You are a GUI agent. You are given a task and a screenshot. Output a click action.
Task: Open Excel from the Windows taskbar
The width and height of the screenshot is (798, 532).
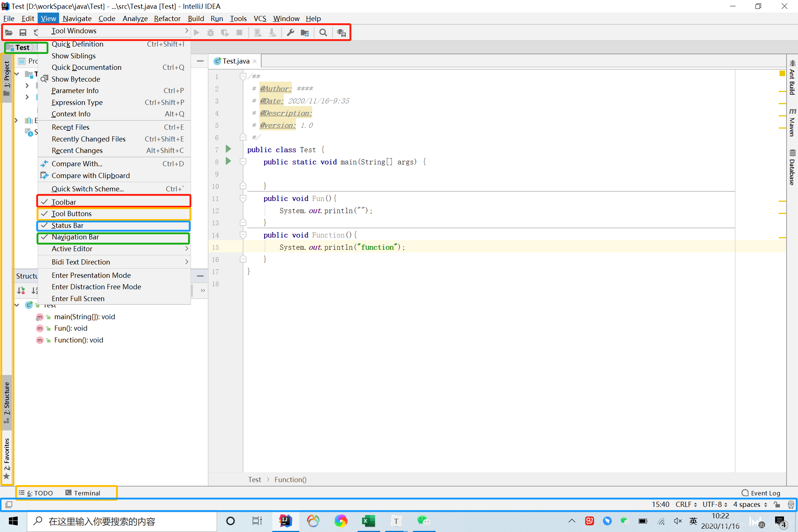click(x=368, y=521)
